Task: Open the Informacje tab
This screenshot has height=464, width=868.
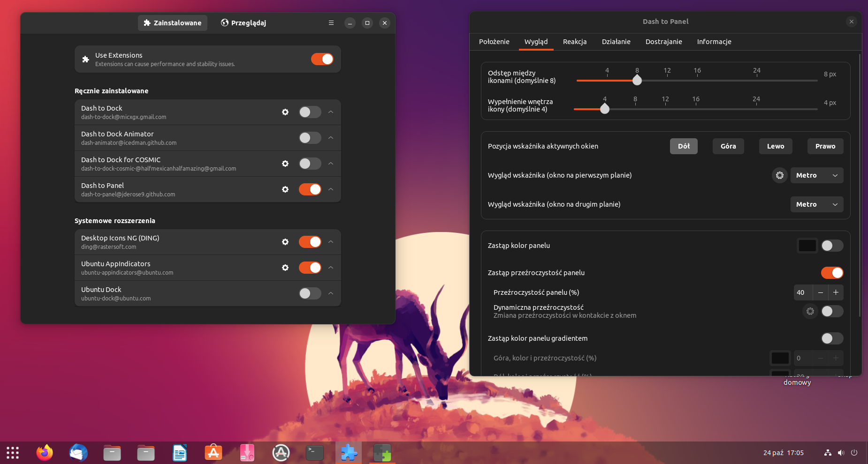Action: 714,42
